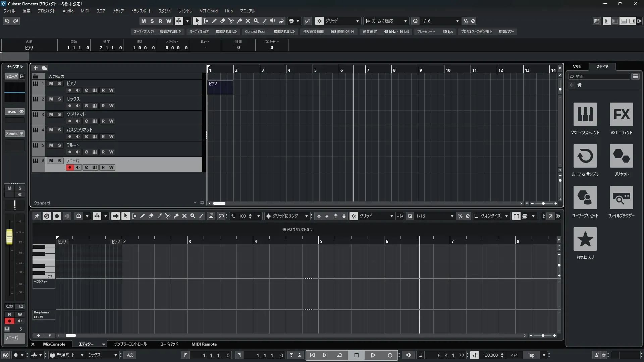Open the 1/16 quantize preset dropdown
The image size is (644, 362).
point(457,21)
